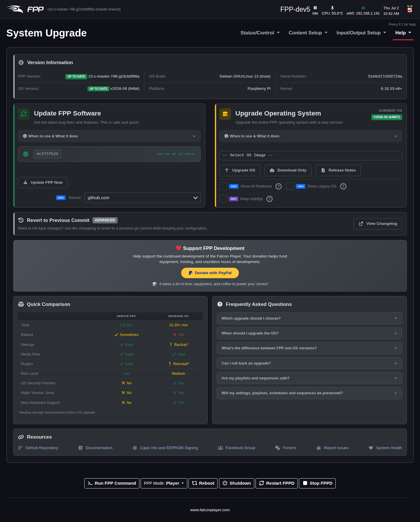Expand 'Can I roll back an upgrade?'
The image size is (420, 522).
click(x=309, y=363)
